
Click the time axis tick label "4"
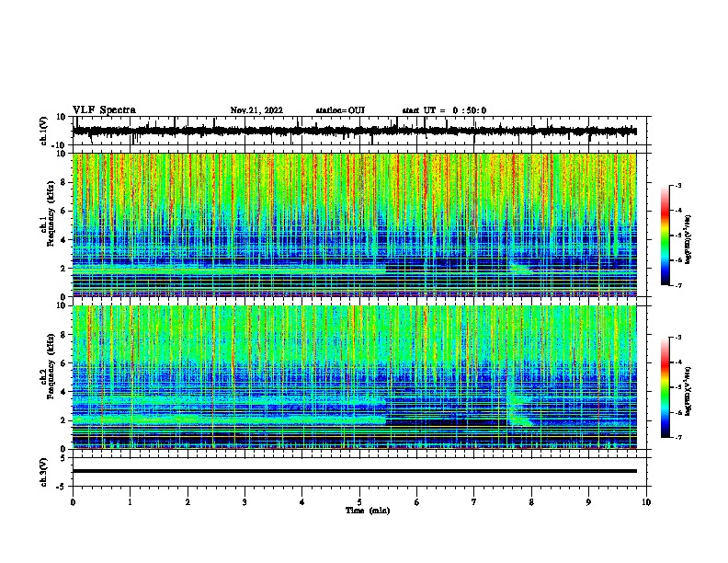pos(302,502)
